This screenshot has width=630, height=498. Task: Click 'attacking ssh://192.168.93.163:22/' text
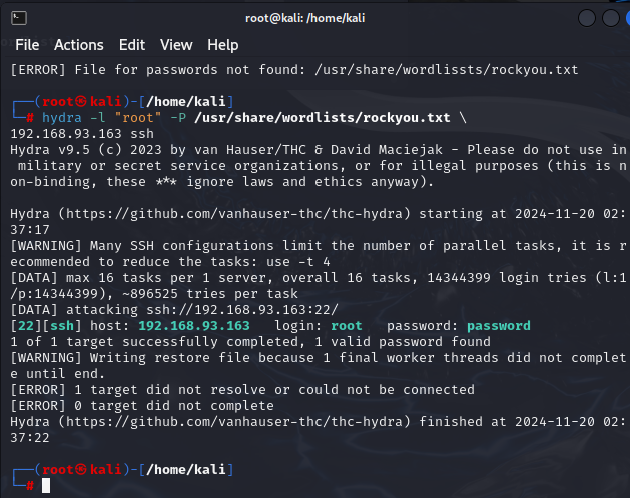pos(202,309)
